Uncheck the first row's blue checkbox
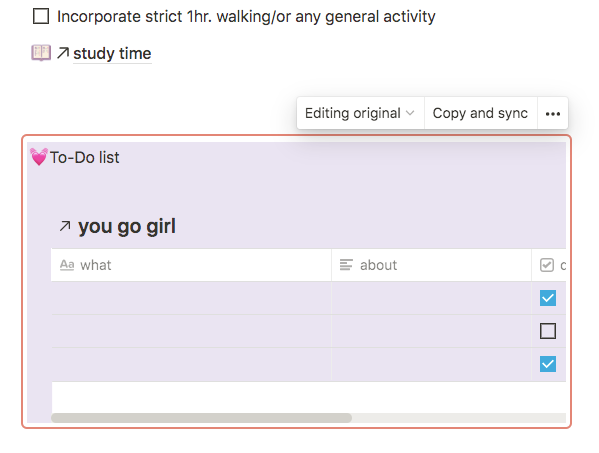This screenshot has width=599, height=453. click(548, 298)
